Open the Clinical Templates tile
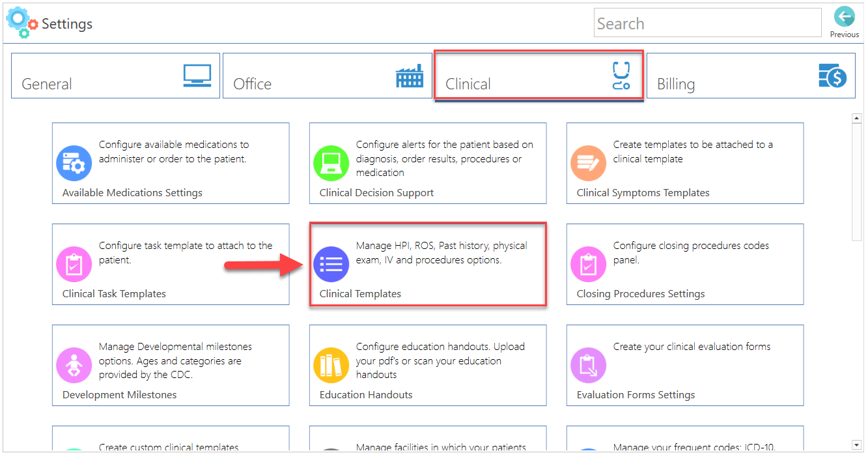This screenshot has width=868, height=453. pos(428,264)
